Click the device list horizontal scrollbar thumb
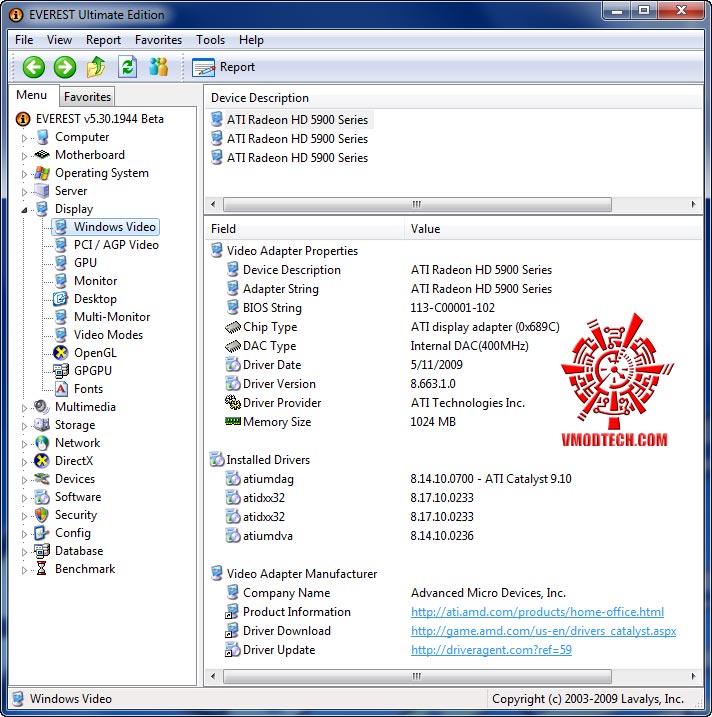Viewport: 712px width, 717px height. pos(417,204)
